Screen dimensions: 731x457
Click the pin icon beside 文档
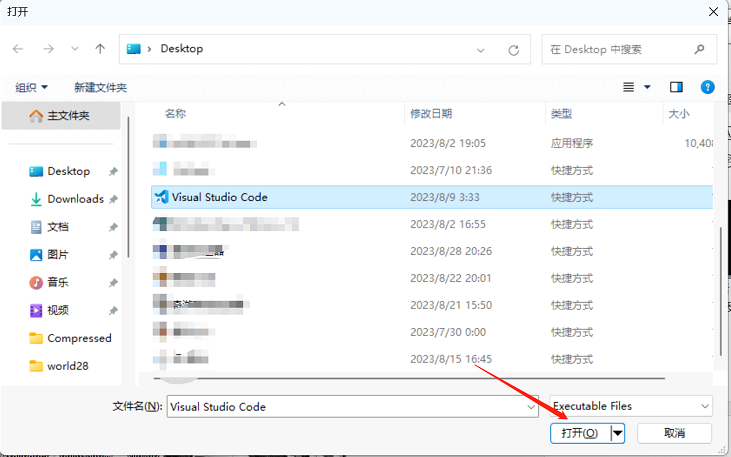coord(113,227)
